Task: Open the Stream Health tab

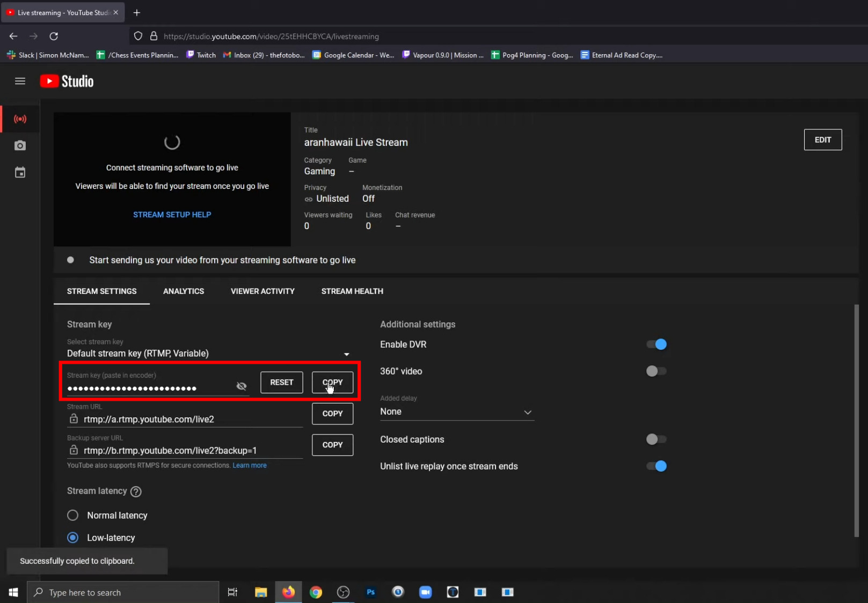Action: coord(352,291)
